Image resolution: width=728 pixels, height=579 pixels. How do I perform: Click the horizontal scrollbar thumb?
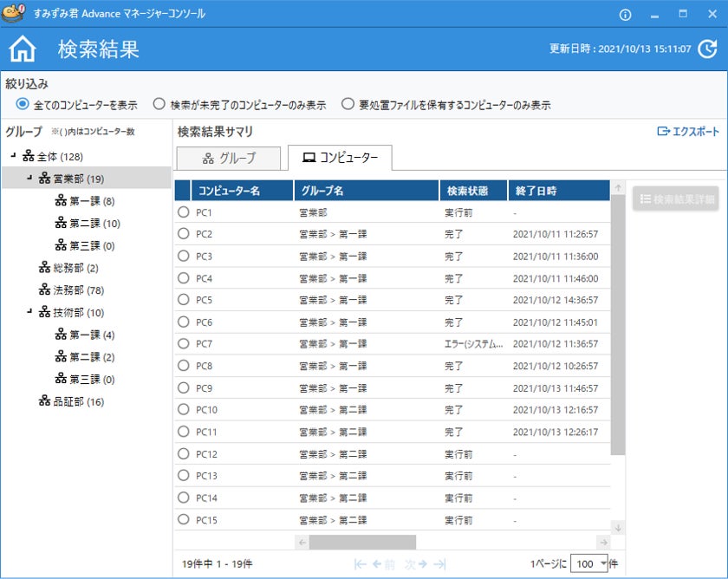(362, 543)
